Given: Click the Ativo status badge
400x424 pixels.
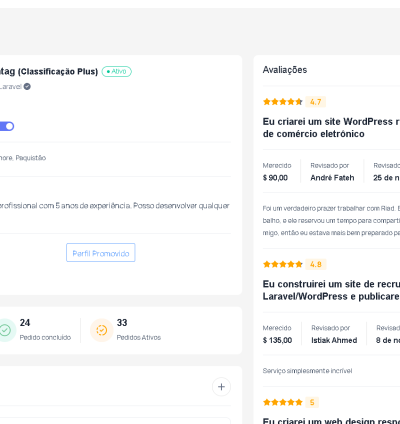Looking at the screenshot, I should (x=117, y=72).
